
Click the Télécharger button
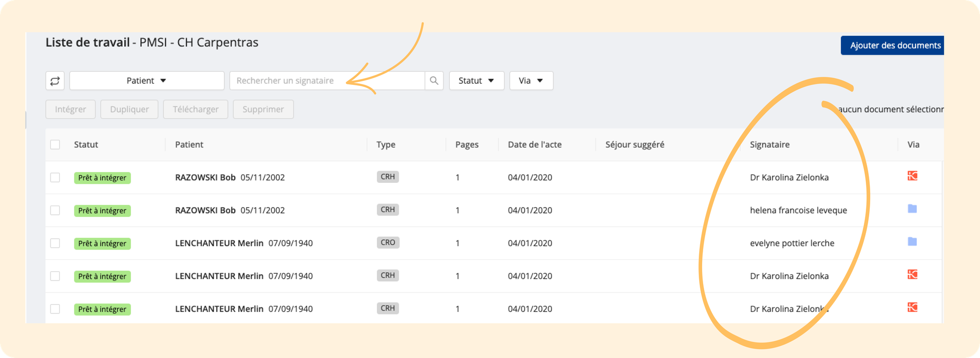(196, 109)
